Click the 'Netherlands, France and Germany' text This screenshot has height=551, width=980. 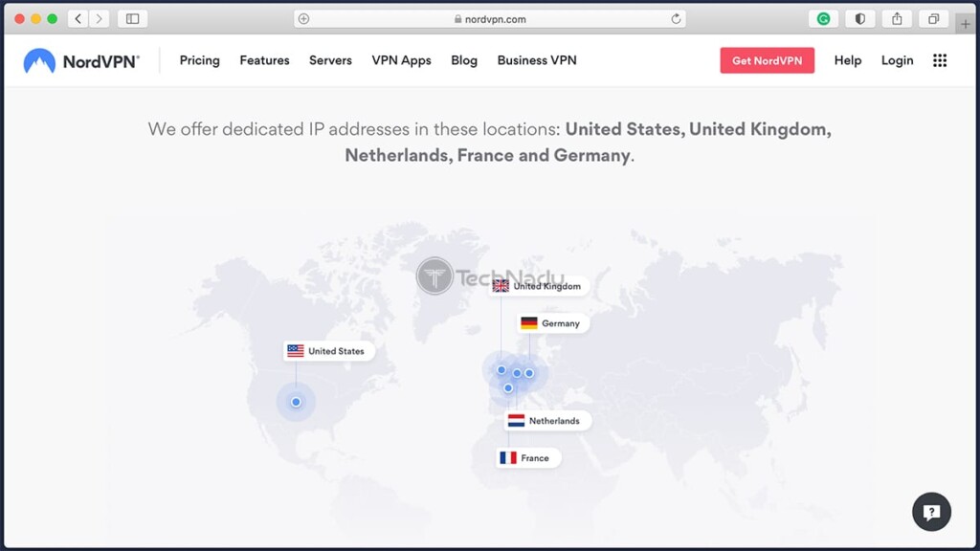point(487,155)
